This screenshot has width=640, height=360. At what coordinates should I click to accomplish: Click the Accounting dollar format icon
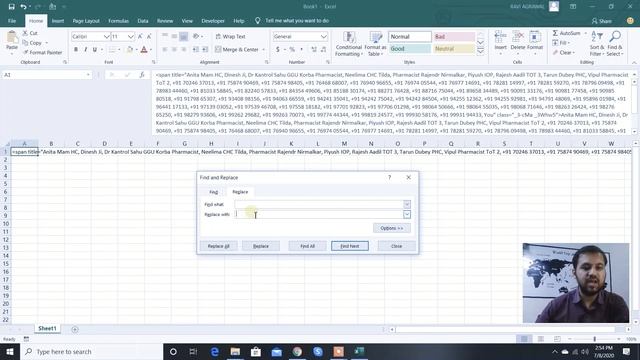tap(278, 50)
